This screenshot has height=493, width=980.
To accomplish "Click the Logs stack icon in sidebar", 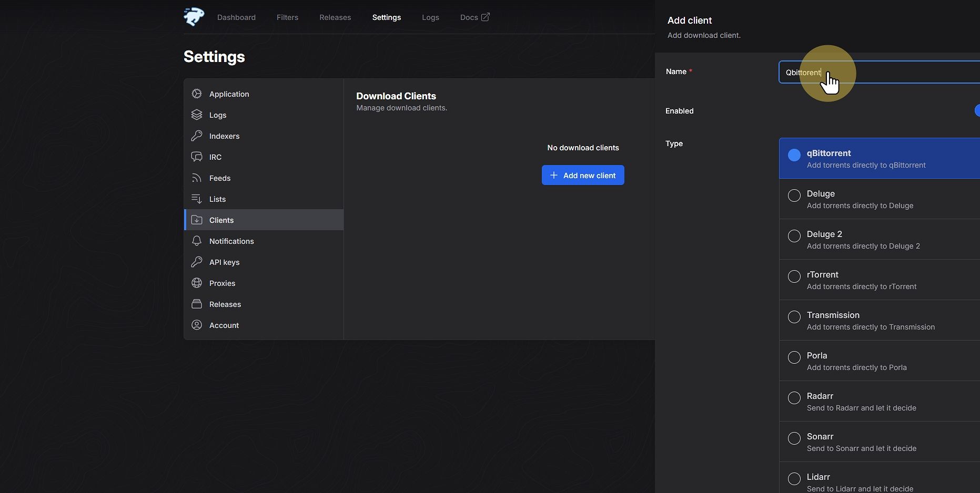I will [197, 115].
